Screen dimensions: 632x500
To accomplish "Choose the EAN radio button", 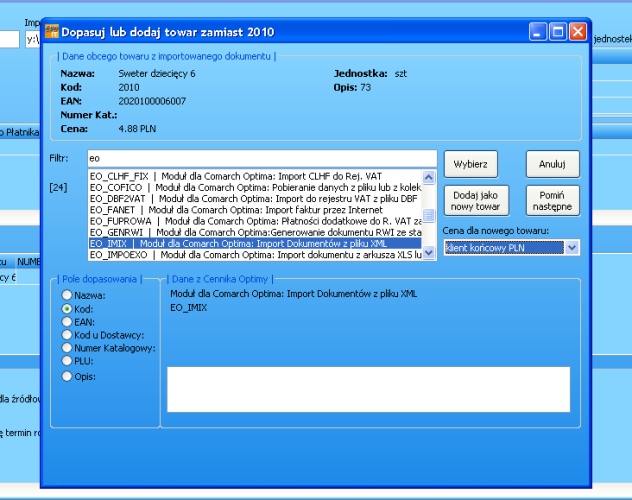I will click(68, 322).
